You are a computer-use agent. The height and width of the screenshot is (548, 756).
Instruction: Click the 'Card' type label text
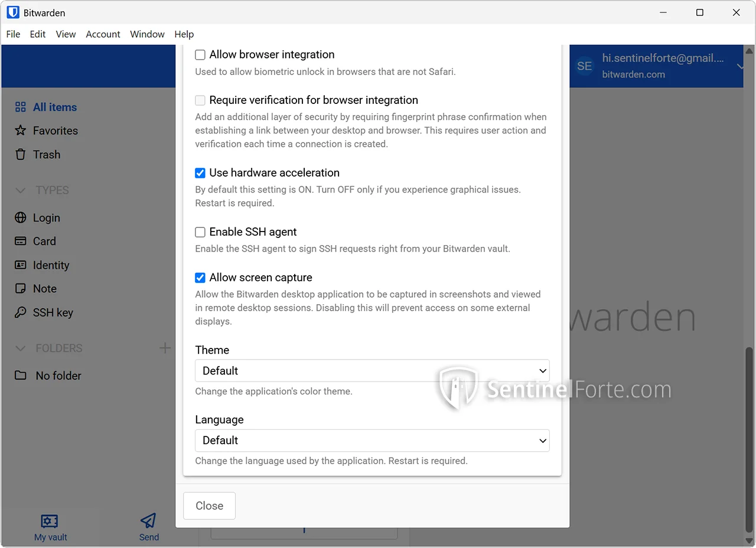(x=44, y=241)
